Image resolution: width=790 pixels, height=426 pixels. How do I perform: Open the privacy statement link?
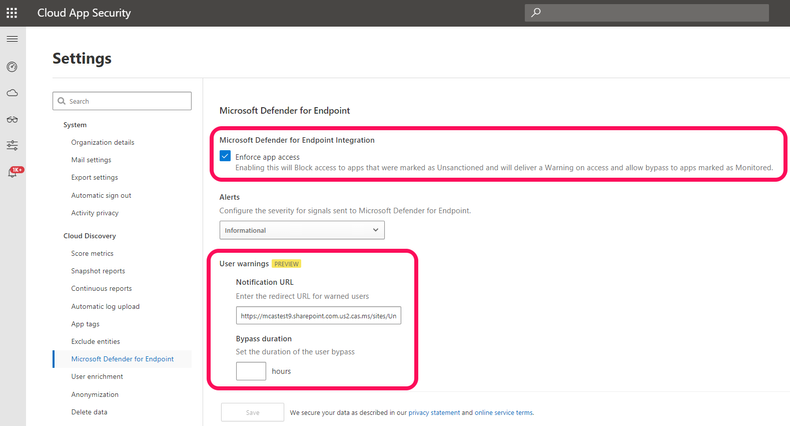tap(434, 412)
